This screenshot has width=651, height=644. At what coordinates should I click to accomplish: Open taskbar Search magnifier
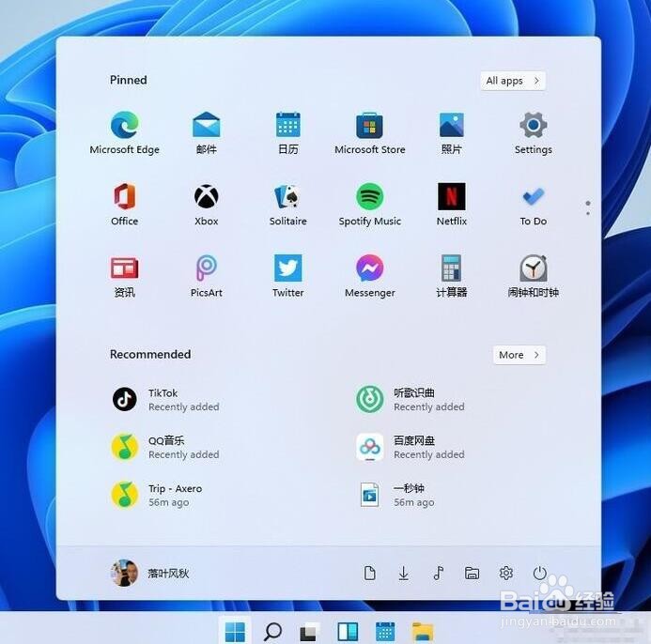pos(272,633)
